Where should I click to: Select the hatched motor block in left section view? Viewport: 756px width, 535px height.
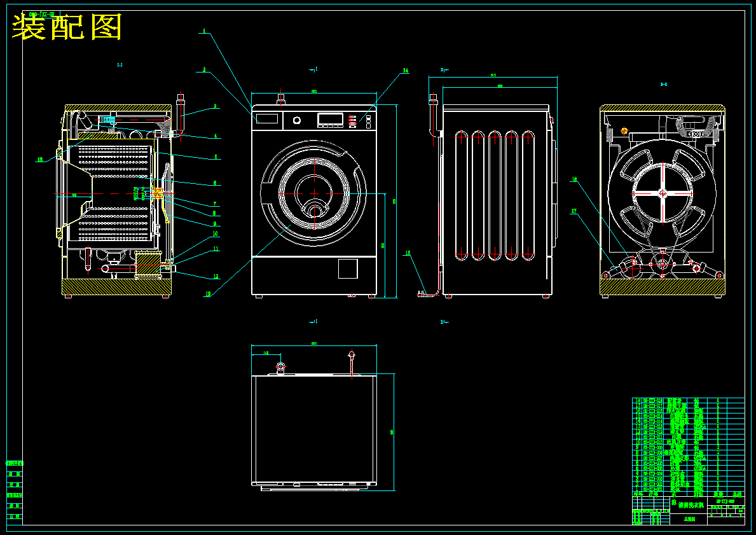pos(148,265)
